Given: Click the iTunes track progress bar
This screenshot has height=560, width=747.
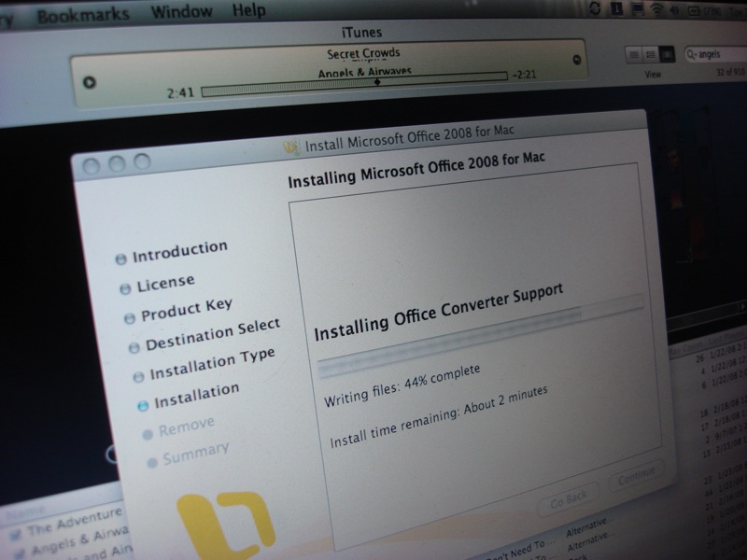Looking at the screenshot, I should point(354,83).
